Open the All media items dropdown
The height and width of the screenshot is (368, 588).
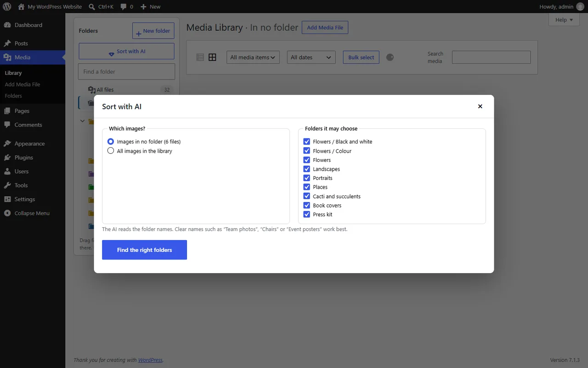253,57
